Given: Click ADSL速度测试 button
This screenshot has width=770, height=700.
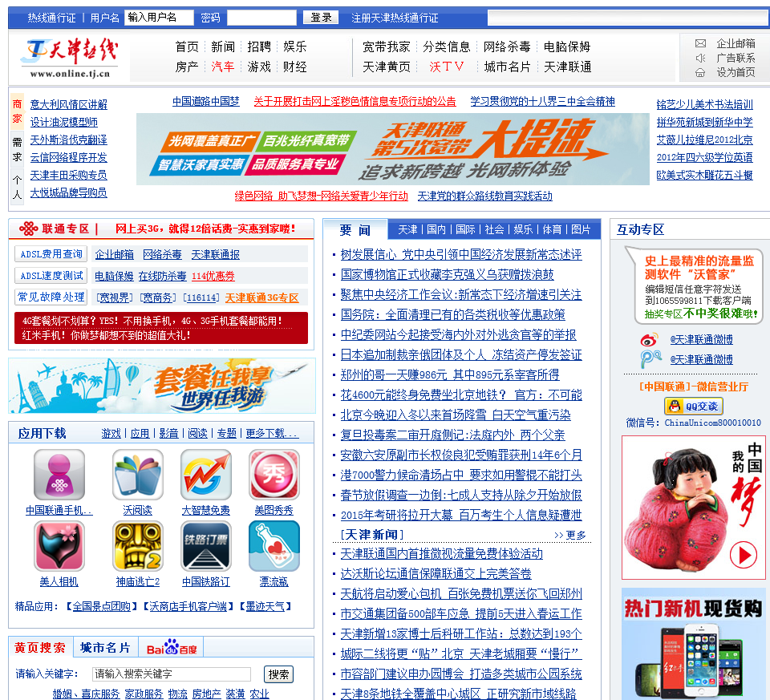Looking at the screenshot, I should (x=51, y=275).
